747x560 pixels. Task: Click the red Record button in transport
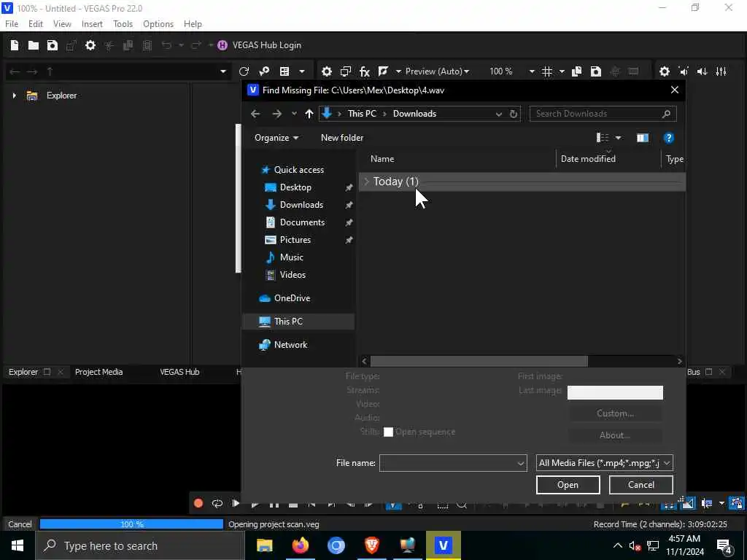[x=198, y=504]
